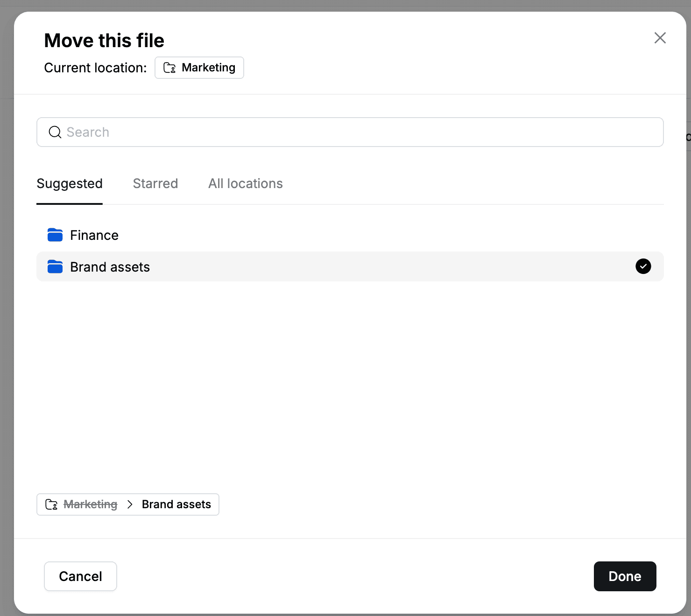Select the Brand assets folder row

pyautogui.click(x=350, y=266)
